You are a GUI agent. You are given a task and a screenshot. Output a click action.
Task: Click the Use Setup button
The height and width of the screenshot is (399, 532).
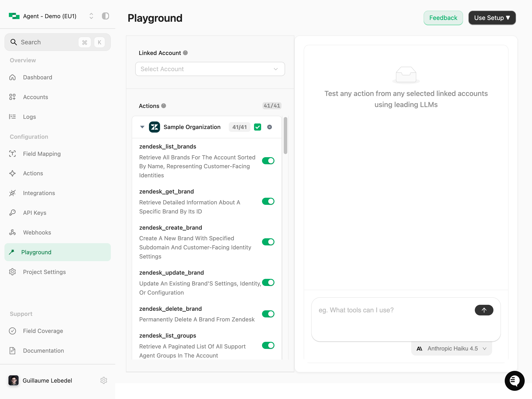492,18
